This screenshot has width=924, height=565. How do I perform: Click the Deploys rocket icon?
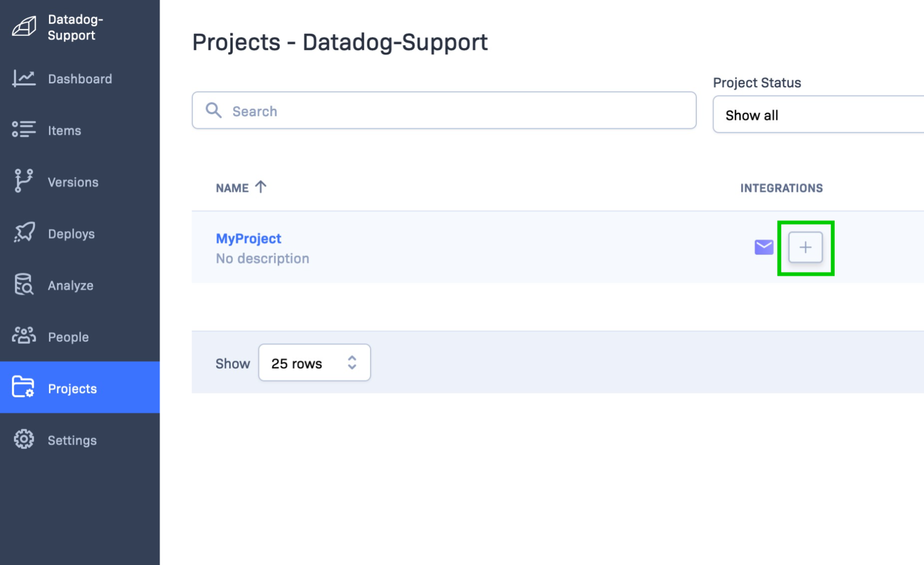24,233
